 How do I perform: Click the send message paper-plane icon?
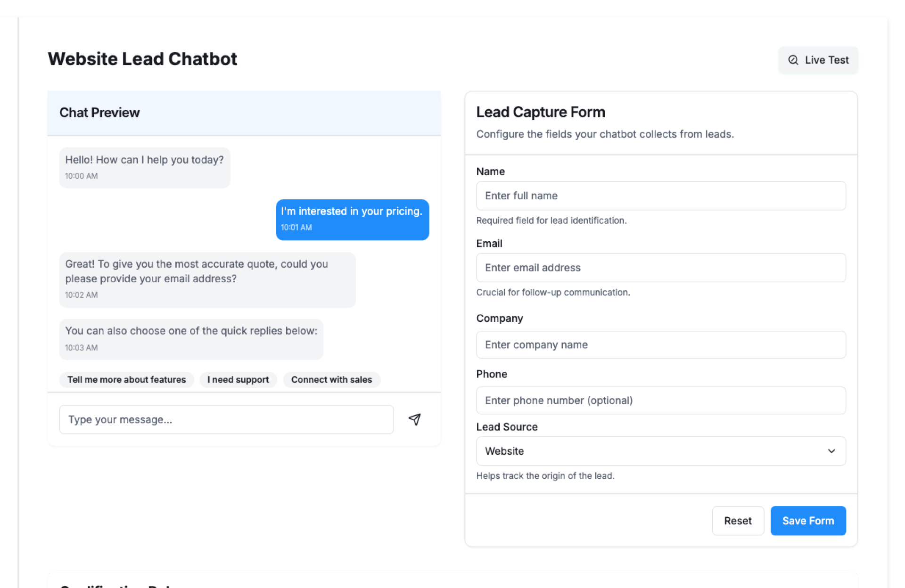(414, 419)
